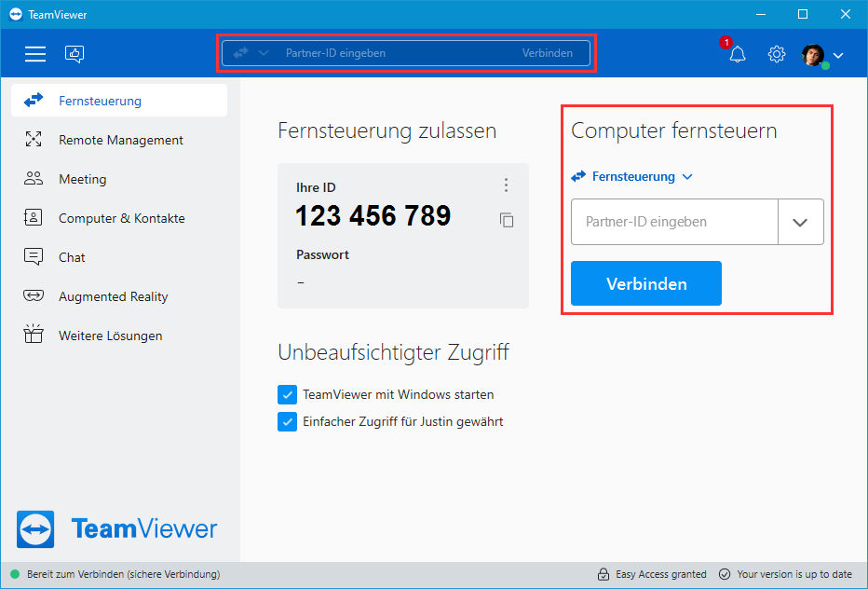This screenshot has height=589, width=868.
Task: Click the Passwort label
Action: pyautogui.click(x=323, y=254)
